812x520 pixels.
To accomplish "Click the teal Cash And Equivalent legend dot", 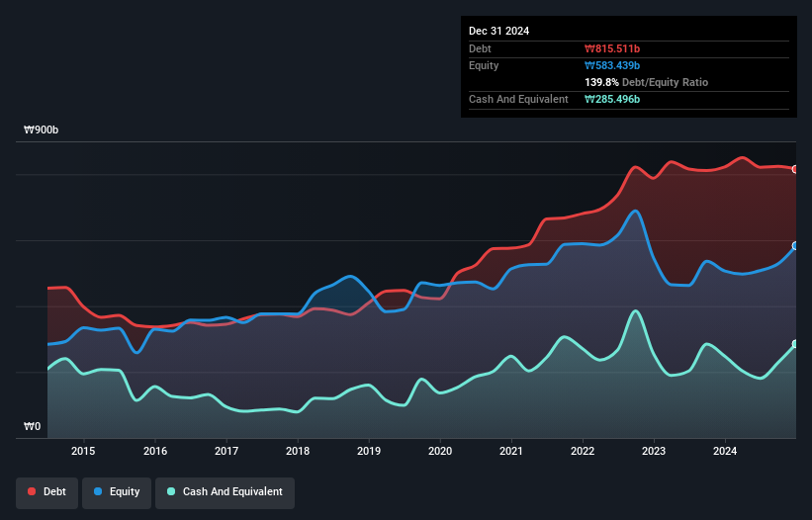I will [x=171, y=491].
